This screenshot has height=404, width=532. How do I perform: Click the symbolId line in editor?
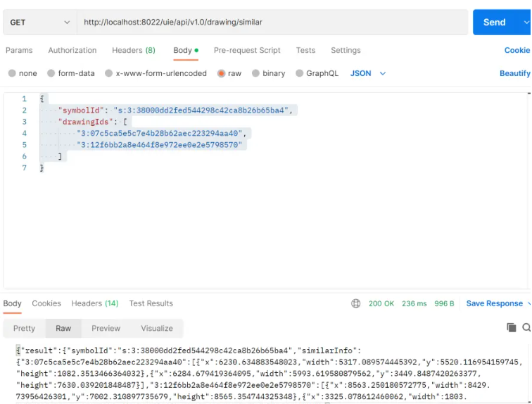(175, 111)
